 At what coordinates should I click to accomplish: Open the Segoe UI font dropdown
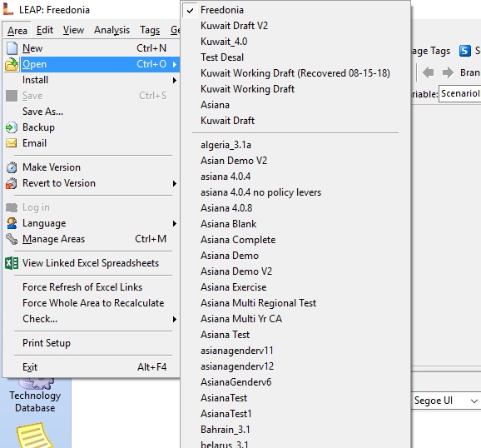click(446, 401)
